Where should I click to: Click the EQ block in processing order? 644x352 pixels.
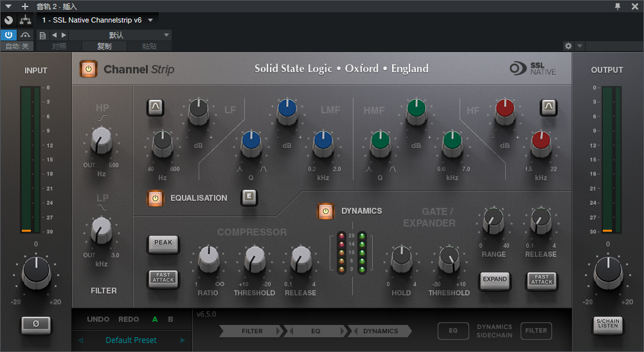316,331
